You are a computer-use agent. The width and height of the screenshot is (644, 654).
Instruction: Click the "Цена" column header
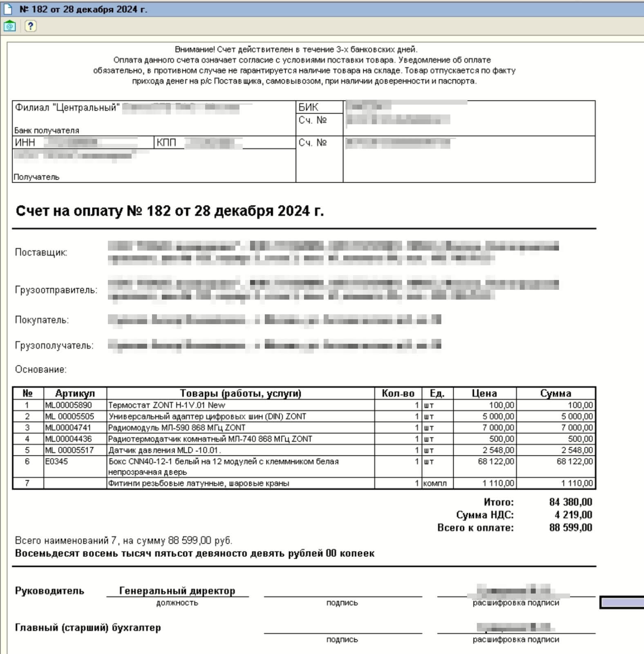pos(484,393)
